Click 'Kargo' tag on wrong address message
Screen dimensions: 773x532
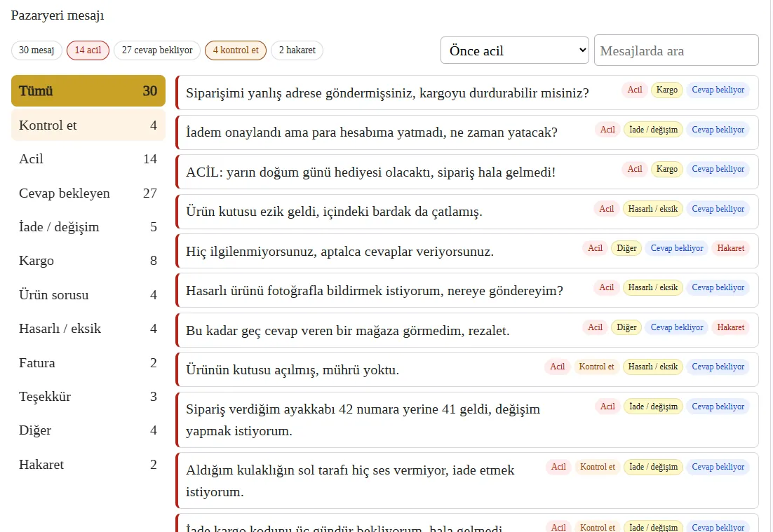tap(666, 90)
